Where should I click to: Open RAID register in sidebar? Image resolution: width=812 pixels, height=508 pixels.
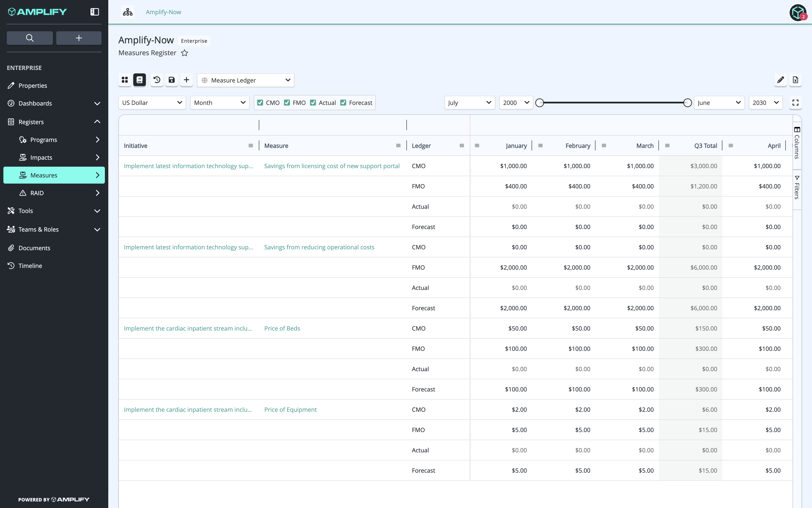tap(54, 193)
